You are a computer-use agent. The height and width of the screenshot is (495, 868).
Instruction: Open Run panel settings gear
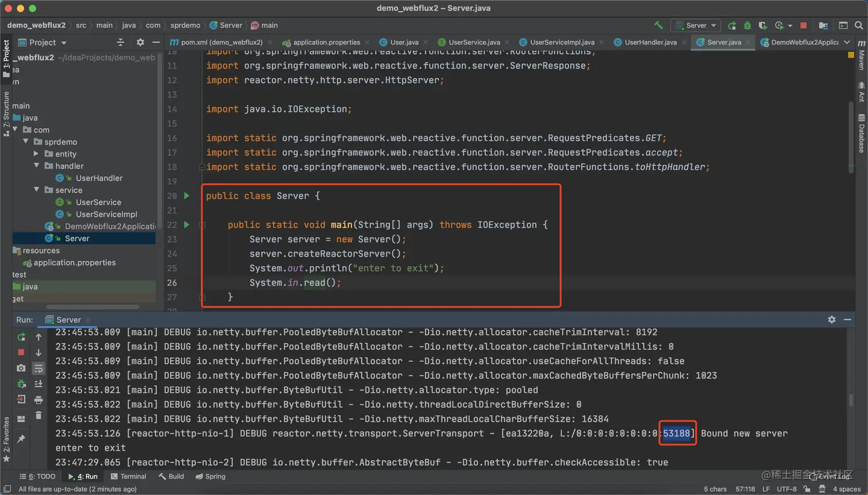click(x=832, y=320)
